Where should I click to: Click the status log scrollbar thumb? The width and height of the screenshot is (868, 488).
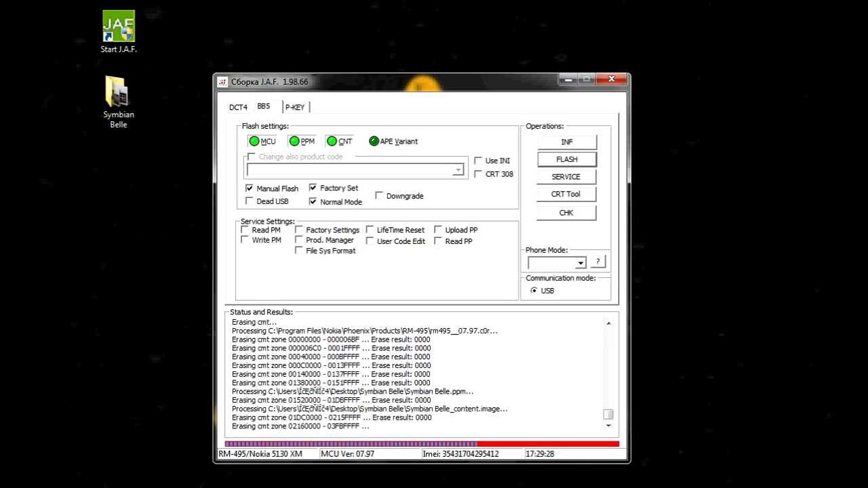[x=608, y=414]
